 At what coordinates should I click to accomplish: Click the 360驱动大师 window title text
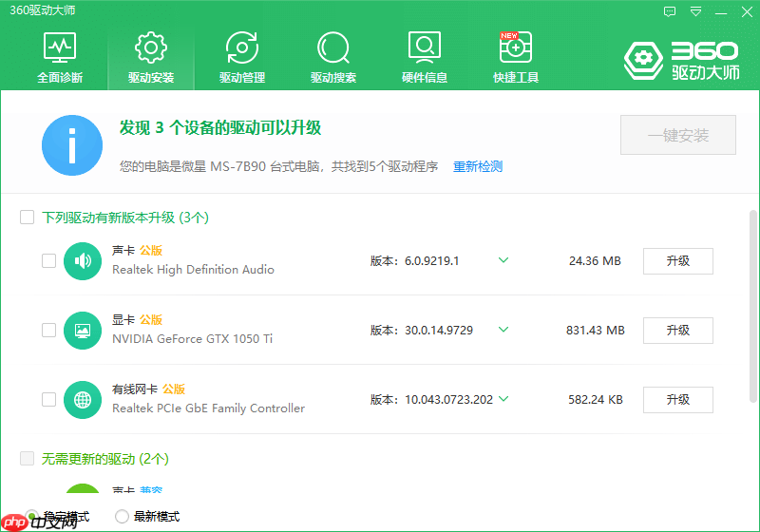point(43,10)
